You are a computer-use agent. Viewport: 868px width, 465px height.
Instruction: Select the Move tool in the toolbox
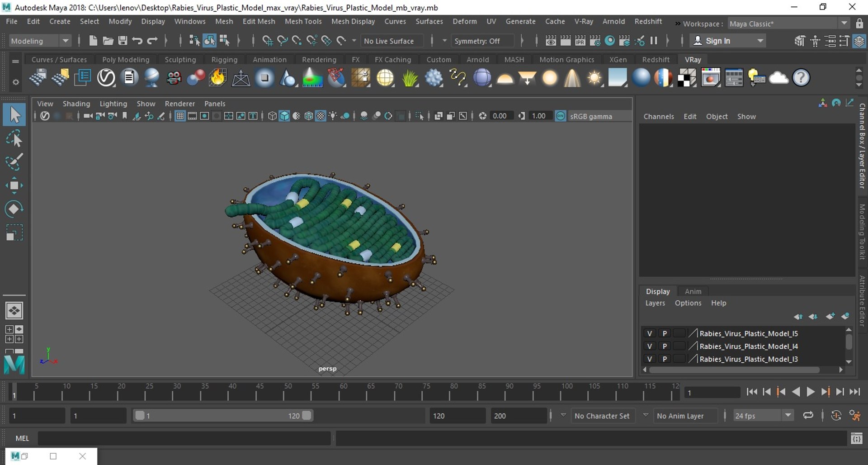click(14, 185)
